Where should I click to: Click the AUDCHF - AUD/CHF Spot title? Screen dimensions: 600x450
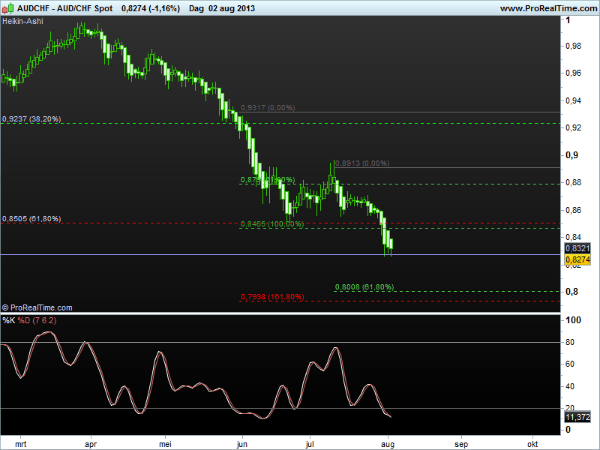pyautogui.click(x=65, y=8)
